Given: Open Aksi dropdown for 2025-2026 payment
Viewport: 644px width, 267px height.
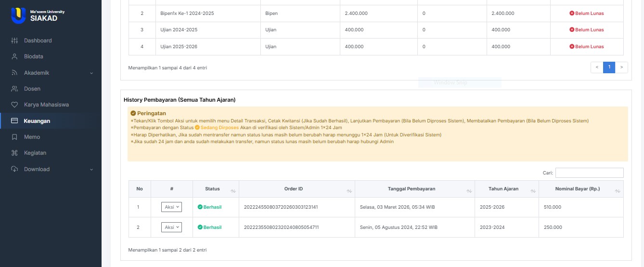Looking at the screenshot, I should [x=171, y=207].
